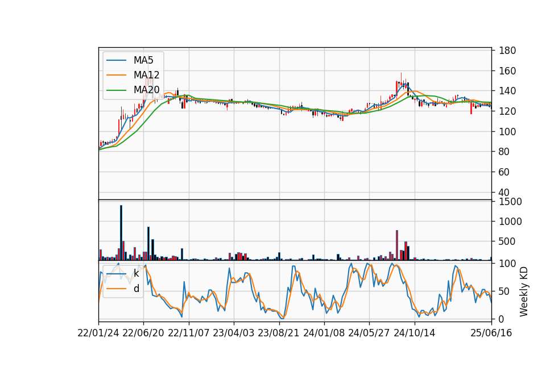Click the 24/10/14 date axis label

tap(415, 333)
